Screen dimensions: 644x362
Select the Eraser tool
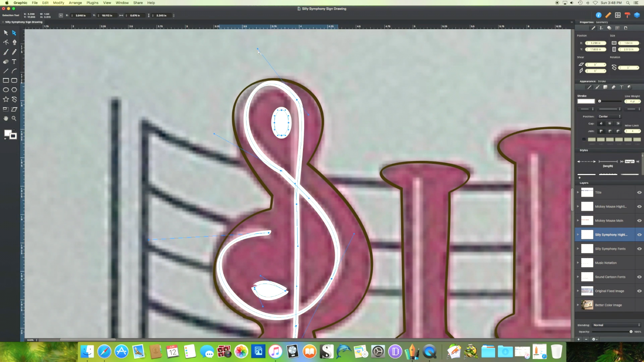pos(6,62)
